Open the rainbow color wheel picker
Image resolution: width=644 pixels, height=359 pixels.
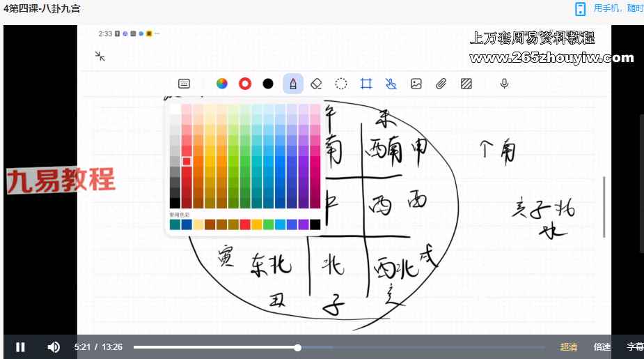pos(222,84)
